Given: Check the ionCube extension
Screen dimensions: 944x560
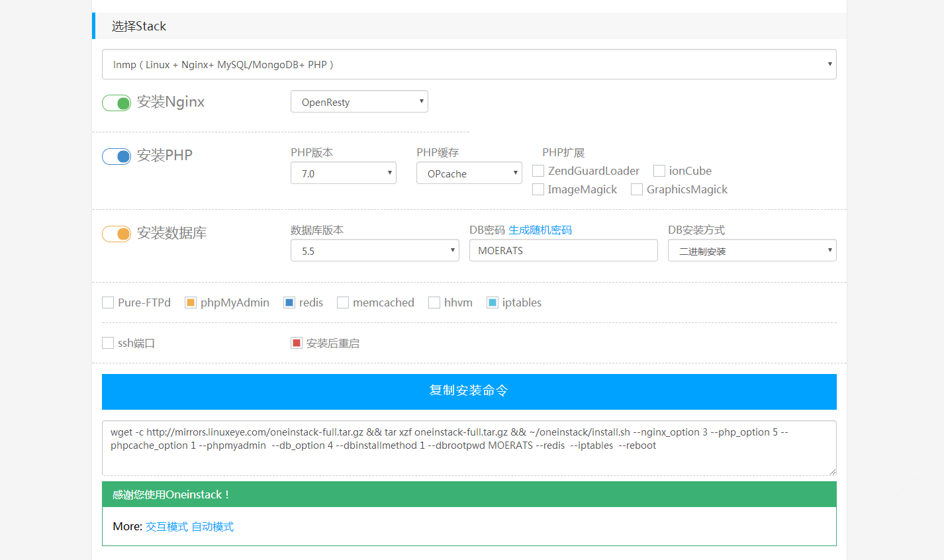Looking at the screenshot, I should pos(659,171).
